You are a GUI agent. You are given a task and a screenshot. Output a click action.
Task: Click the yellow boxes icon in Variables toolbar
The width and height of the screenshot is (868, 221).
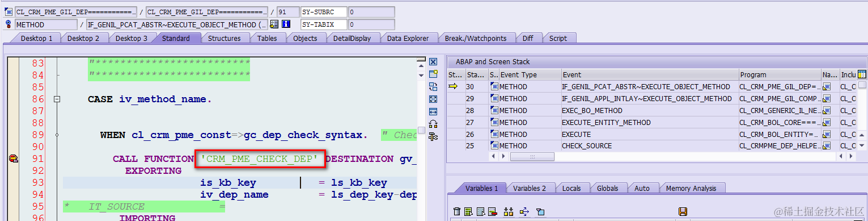(509, 212)
